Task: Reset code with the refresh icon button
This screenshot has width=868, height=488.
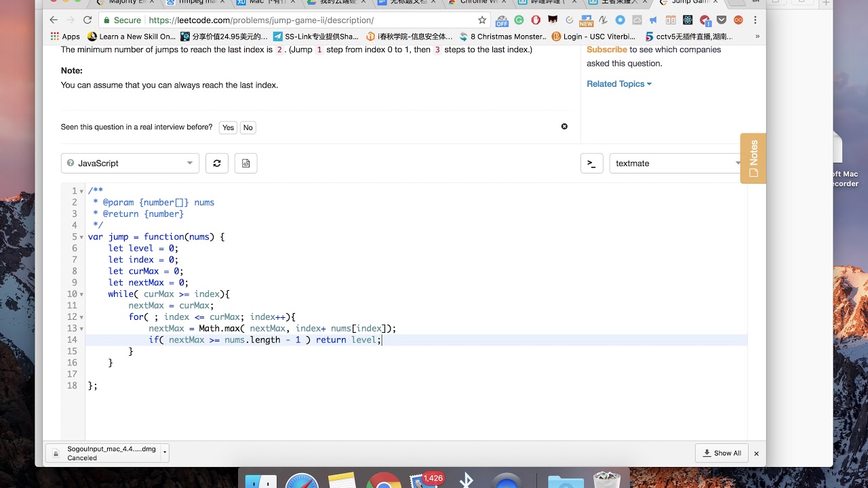Action: click(217, 163)
